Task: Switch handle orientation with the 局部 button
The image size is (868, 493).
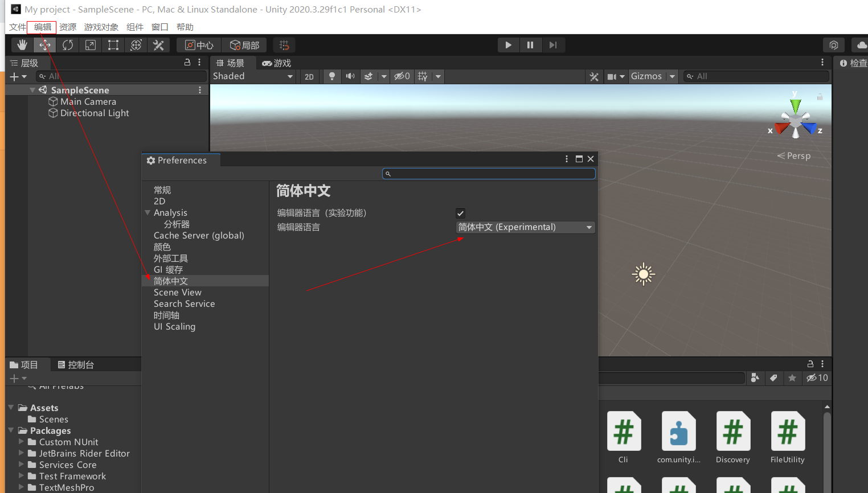Action: click(x=245, y=44)
